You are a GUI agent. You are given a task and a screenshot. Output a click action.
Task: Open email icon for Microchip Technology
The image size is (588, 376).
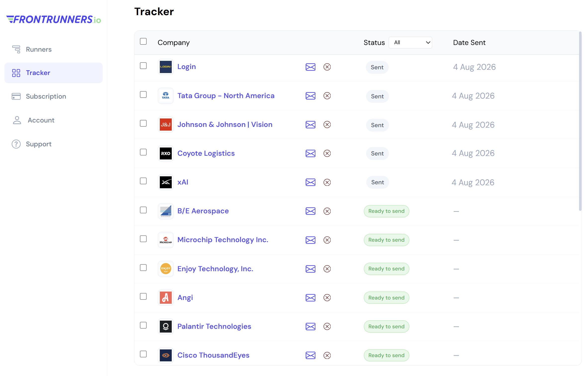310,240
